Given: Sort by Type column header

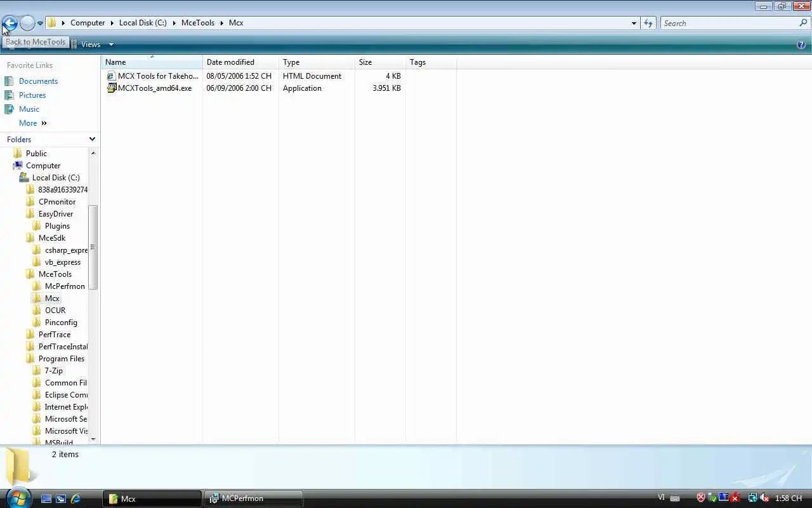Looking at the screenshot, I should 317,62.
